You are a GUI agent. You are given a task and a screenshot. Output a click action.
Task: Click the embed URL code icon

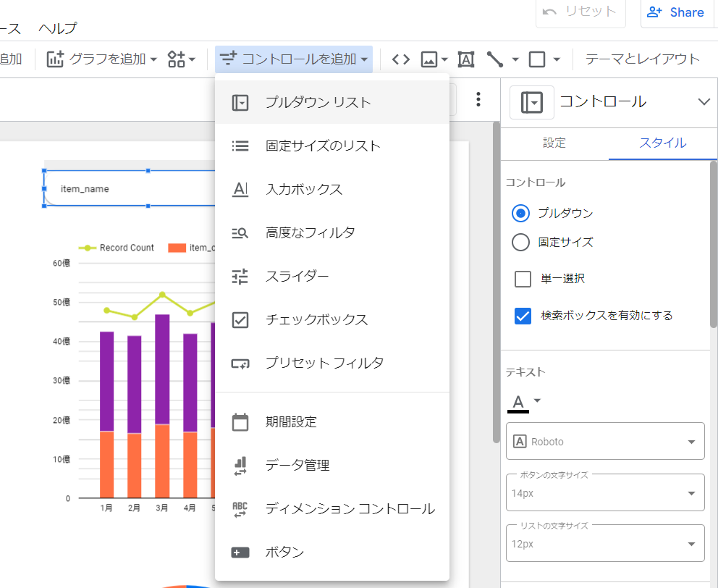[x=401, y=59]
